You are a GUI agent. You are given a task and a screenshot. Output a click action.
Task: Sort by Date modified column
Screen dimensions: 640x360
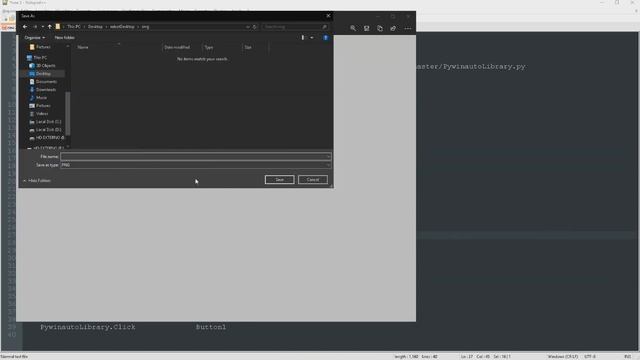[177, 47]
